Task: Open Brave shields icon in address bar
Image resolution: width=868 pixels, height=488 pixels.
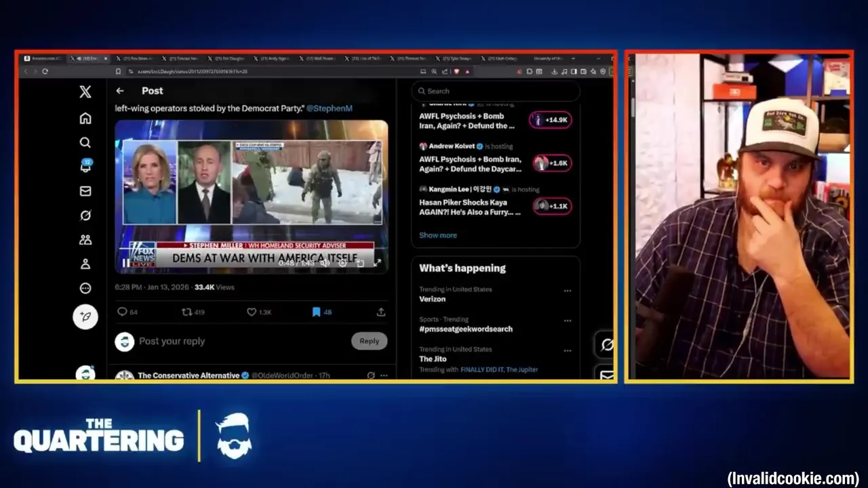Action: (x=456, y=71)
